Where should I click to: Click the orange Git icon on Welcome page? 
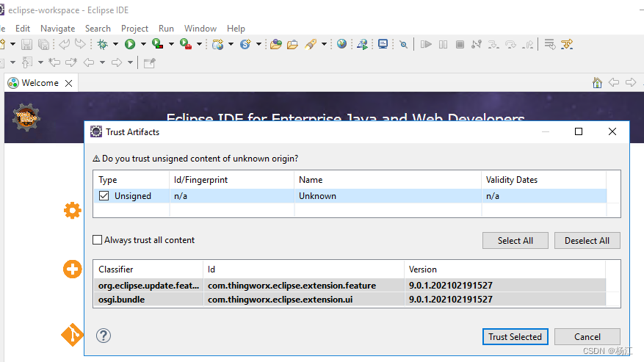click(72, 335)
